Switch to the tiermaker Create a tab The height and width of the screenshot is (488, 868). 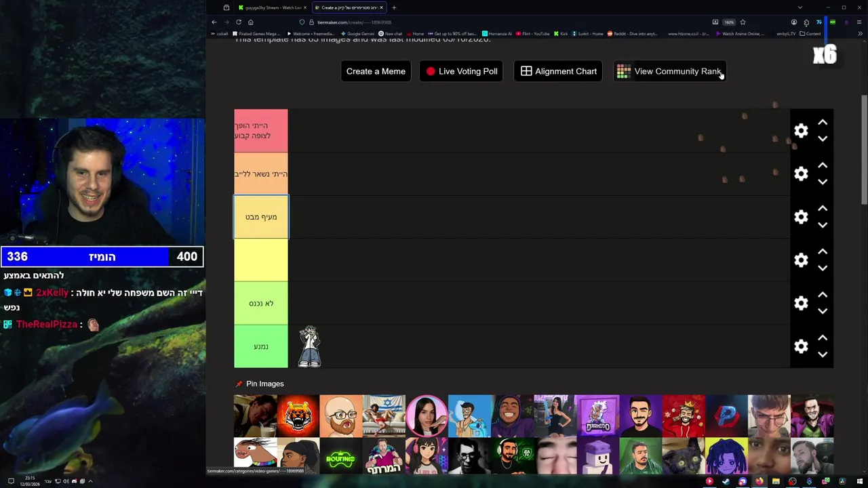click(x=348, y=7)
